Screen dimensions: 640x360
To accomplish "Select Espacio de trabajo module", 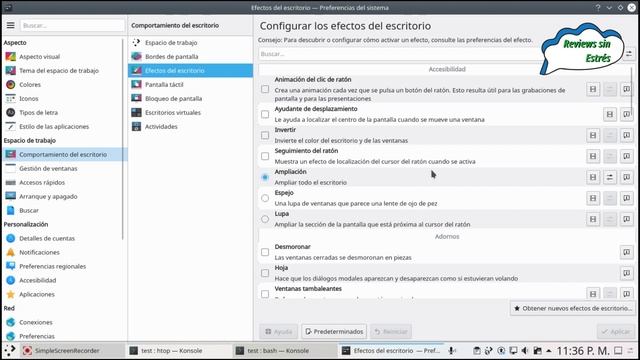I will coord(190,42).
